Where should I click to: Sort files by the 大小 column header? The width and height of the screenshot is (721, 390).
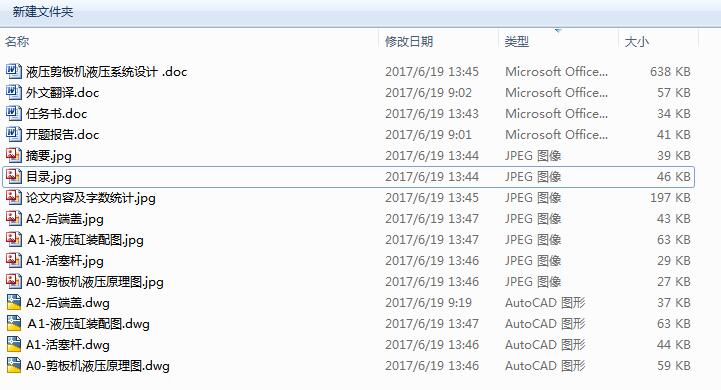coord(637,41)
